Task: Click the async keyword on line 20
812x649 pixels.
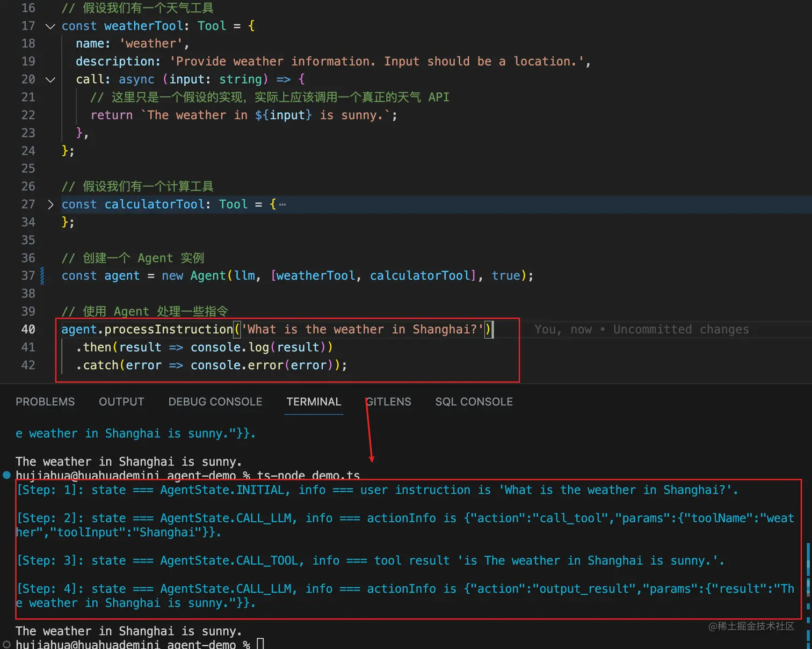Action: point(136,79)
